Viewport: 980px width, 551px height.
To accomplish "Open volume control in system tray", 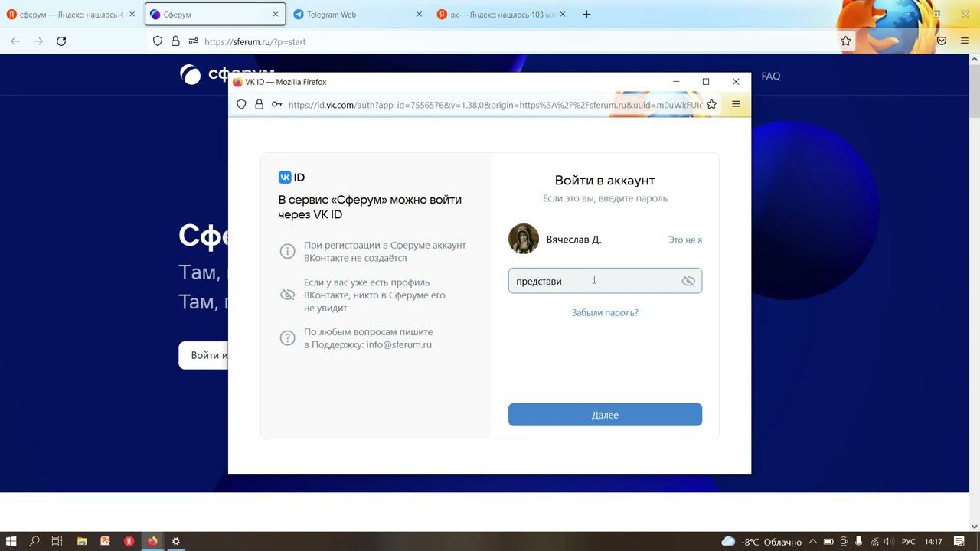I will [x=890, y=542].
